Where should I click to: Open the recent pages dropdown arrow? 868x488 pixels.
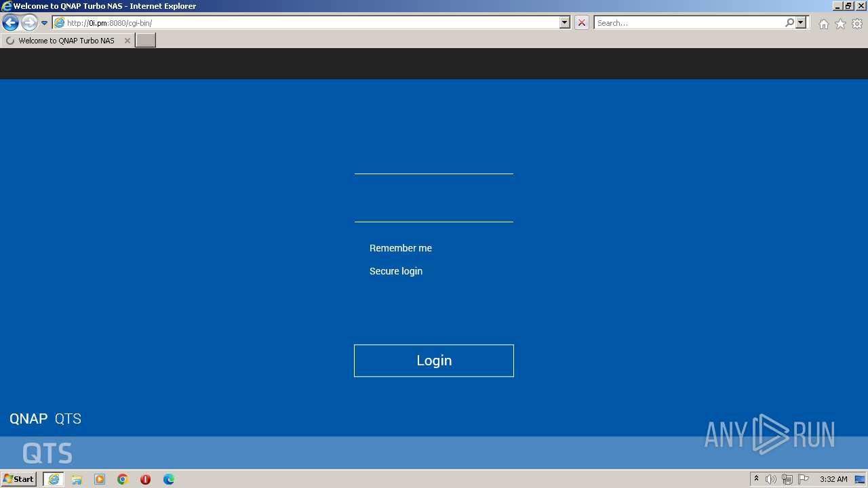point(45,23)
